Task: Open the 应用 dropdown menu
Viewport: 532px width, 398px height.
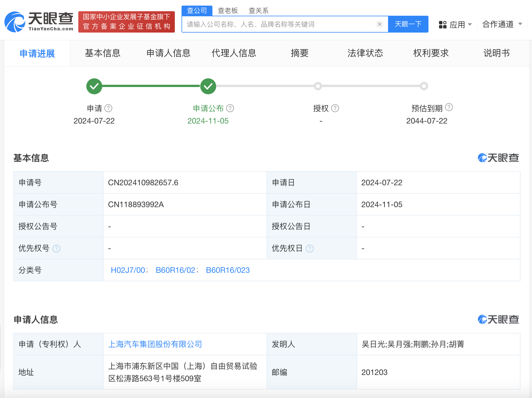Action: 455,25
